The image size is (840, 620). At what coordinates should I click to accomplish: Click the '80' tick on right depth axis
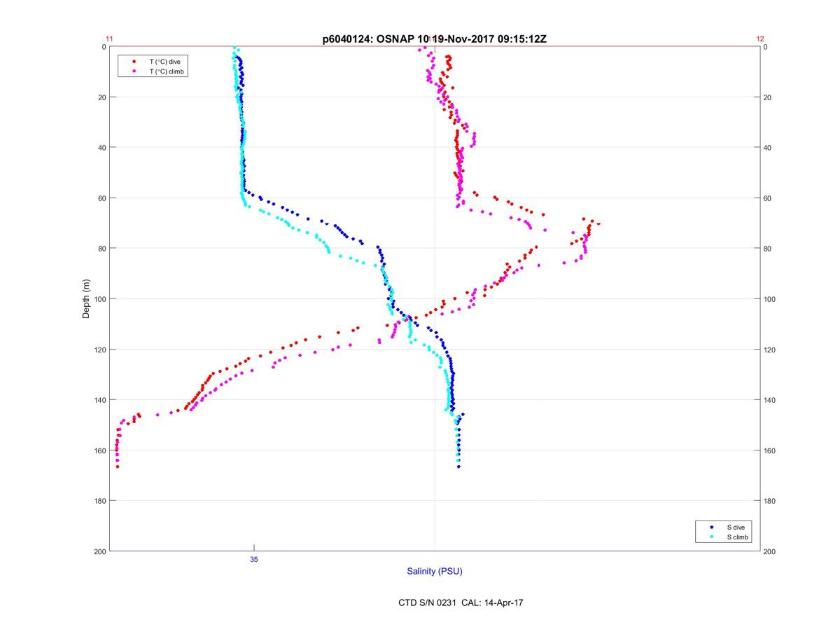(769, 249)
